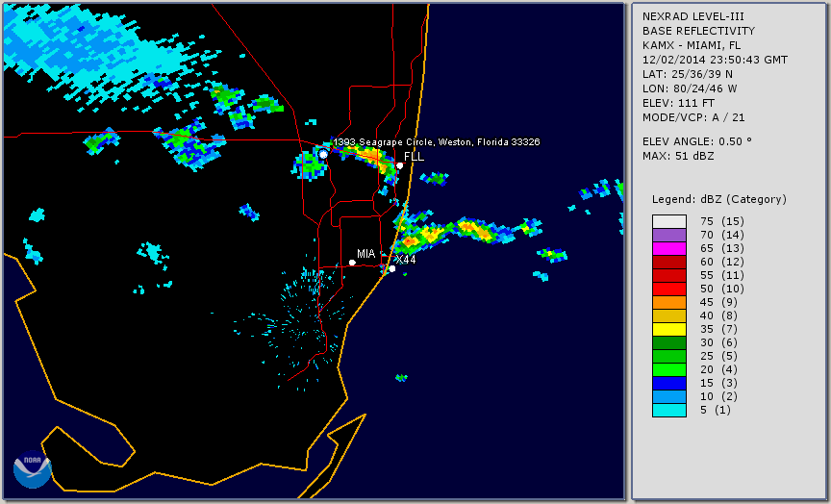Viewport: 831px width, 504px height.
Task: Click the 'KAMX - MIAMI, FL' station text
Action: tap(692, 45)
